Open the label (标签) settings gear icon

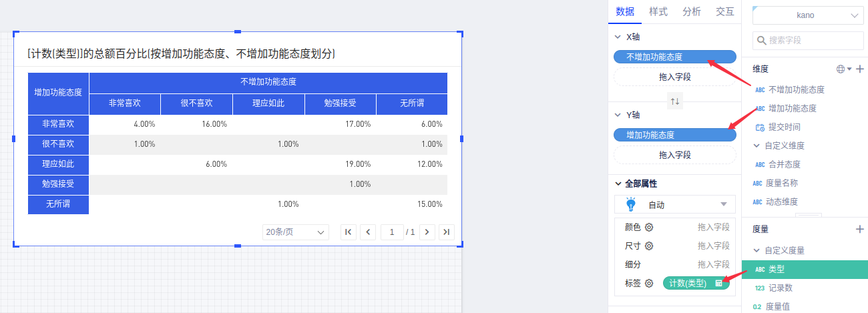649,284
